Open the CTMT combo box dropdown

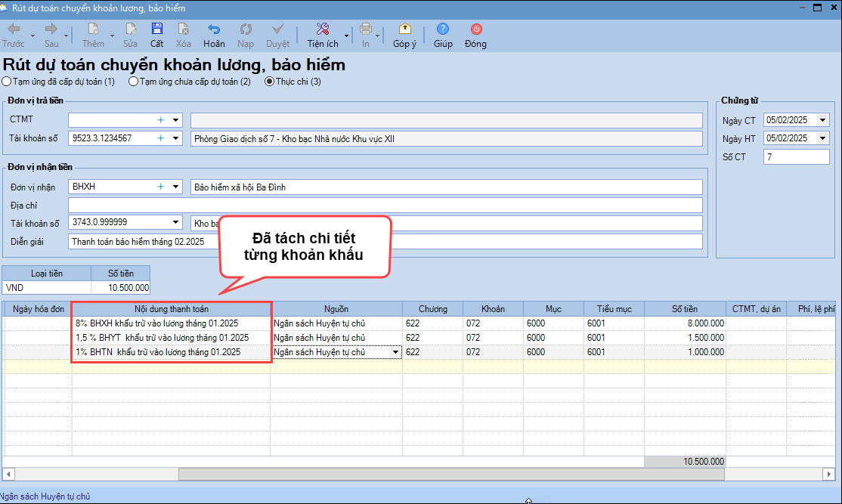click(175, 120)
